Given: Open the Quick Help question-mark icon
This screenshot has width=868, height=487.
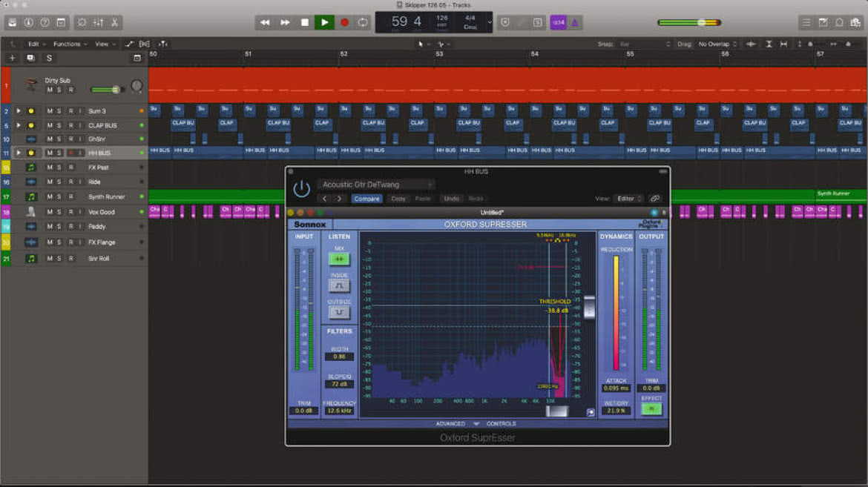Looking at the screenshot, I should click(45, 23).
